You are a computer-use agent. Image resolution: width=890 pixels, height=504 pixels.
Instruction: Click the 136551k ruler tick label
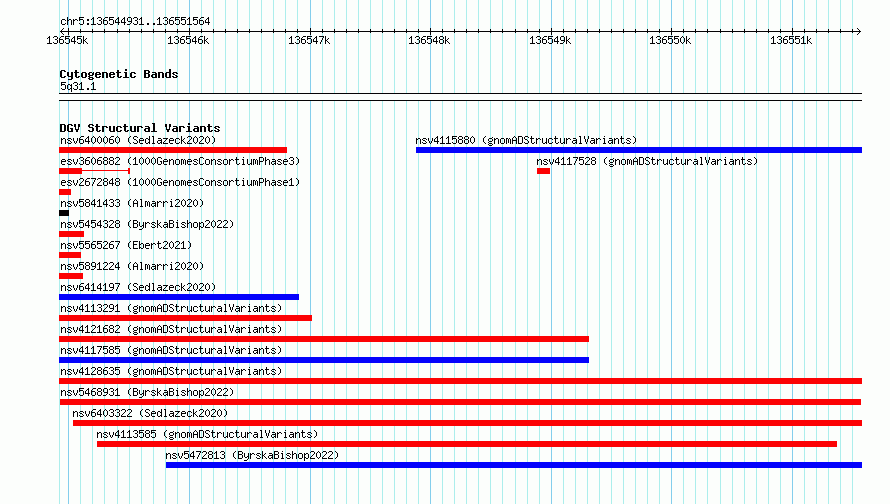pos(791,40)
